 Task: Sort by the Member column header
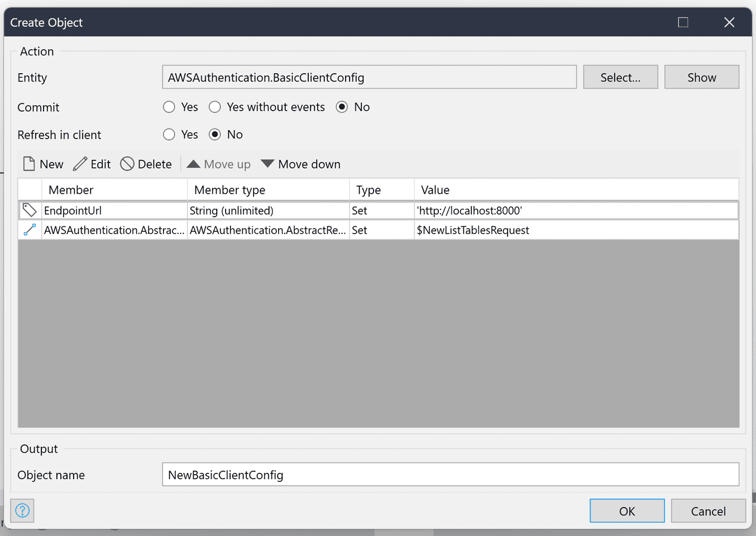114,190
